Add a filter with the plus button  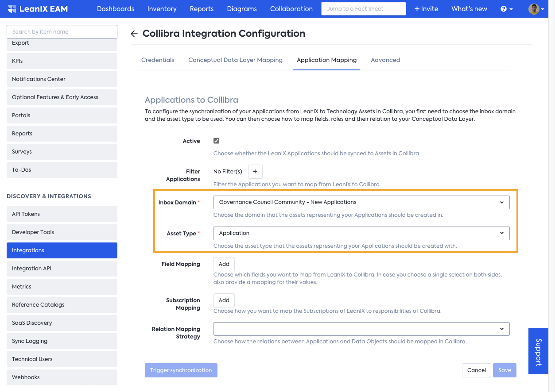(255, 172)
